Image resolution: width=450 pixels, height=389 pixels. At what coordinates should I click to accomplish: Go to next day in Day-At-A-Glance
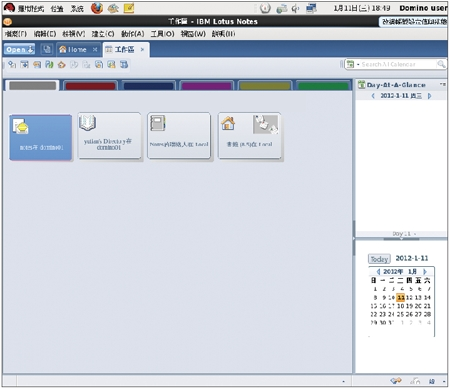point(430,96)
